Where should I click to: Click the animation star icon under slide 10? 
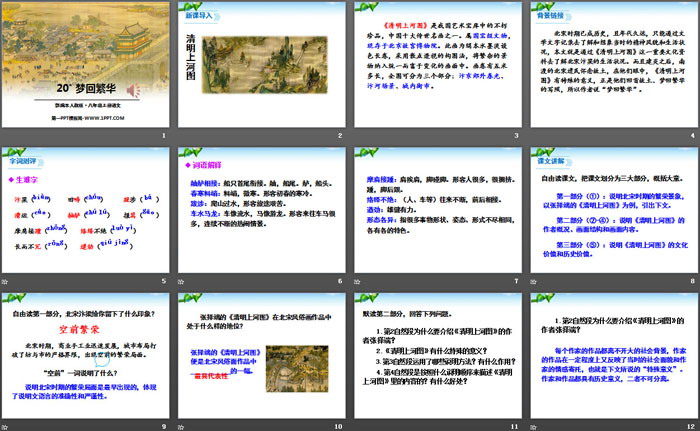pyautogui.click(x=181, y=427)
